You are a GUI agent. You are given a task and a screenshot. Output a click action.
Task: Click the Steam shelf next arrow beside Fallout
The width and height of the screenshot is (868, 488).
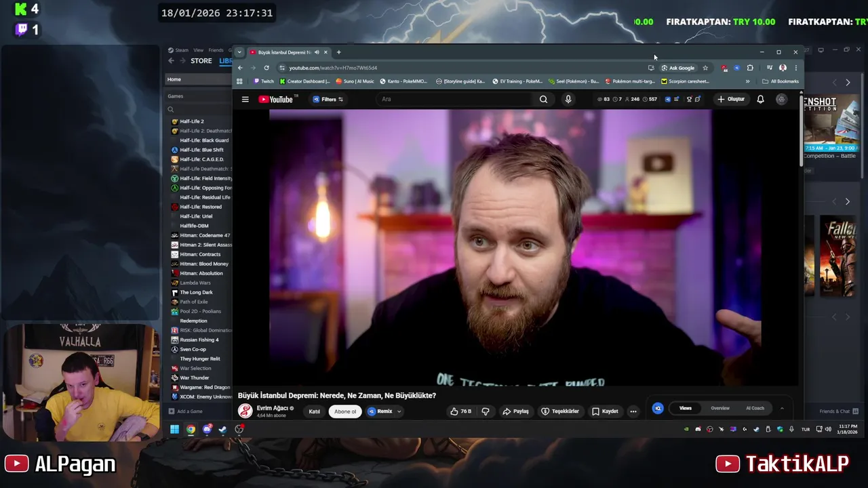[847, 201]
